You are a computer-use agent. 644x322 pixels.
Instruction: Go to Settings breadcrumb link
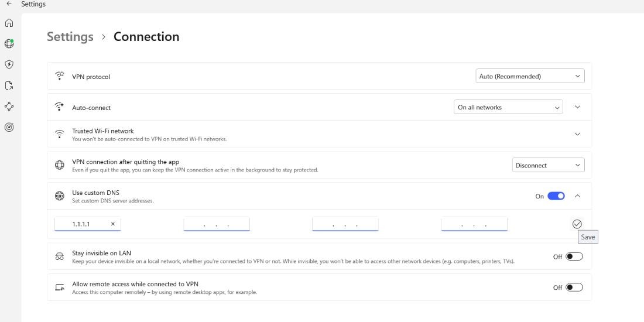pos(70,36)
